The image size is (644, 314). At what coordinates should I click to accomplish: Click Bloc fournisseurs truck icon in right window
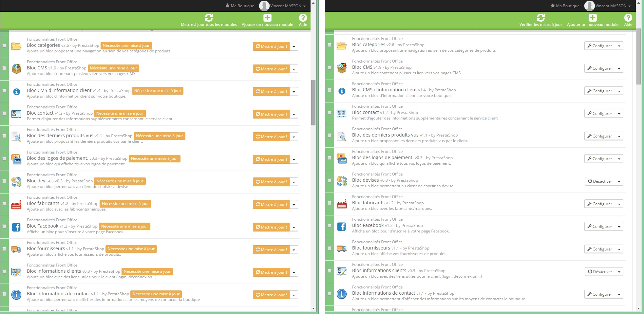342,249
